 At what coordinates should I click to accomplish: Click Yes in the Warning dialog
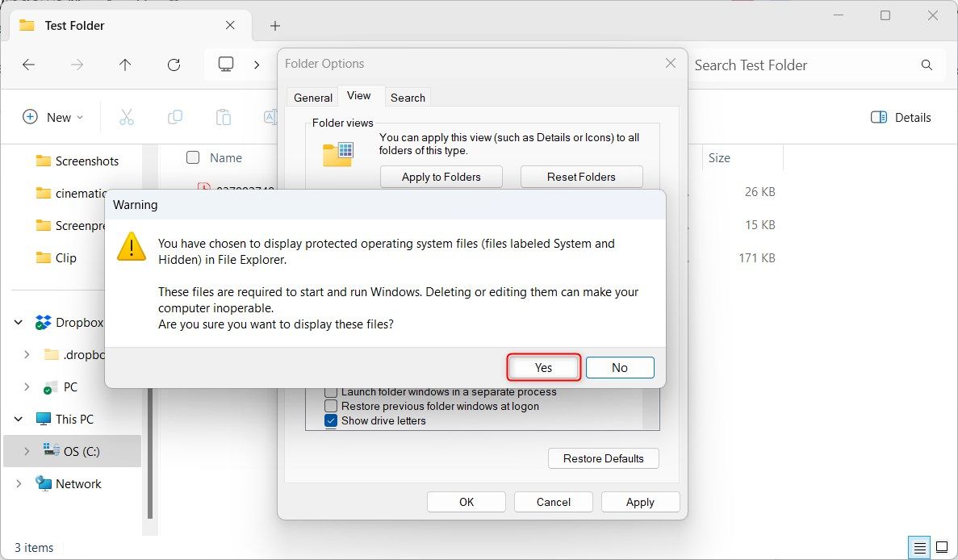click(543, 368)
